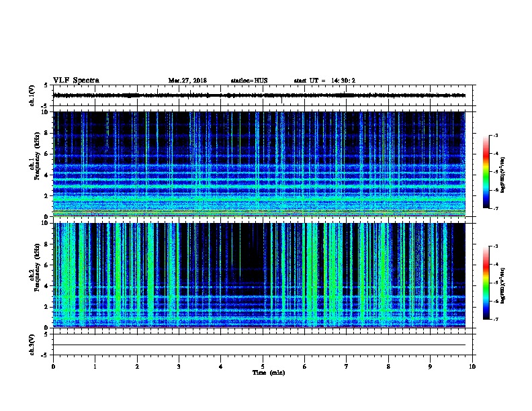Click the ch.3(V) axis label
Viewport: 532px width, 411px height.
coord(32,345)
